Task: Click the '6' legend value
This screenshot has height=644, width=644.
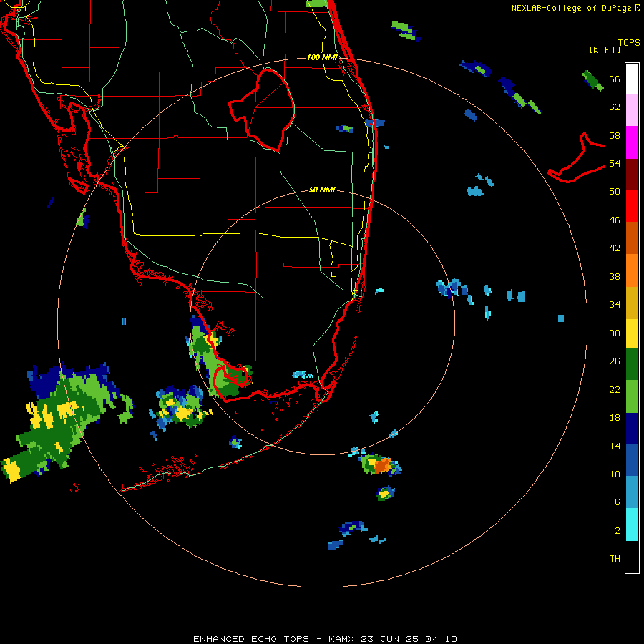Action: tap(617, 502)
